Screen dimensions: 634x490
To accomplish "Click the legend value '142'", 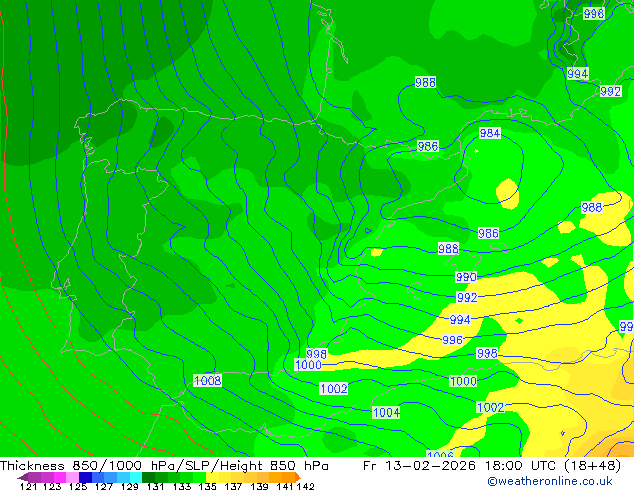I will click(x=306, y=486).
